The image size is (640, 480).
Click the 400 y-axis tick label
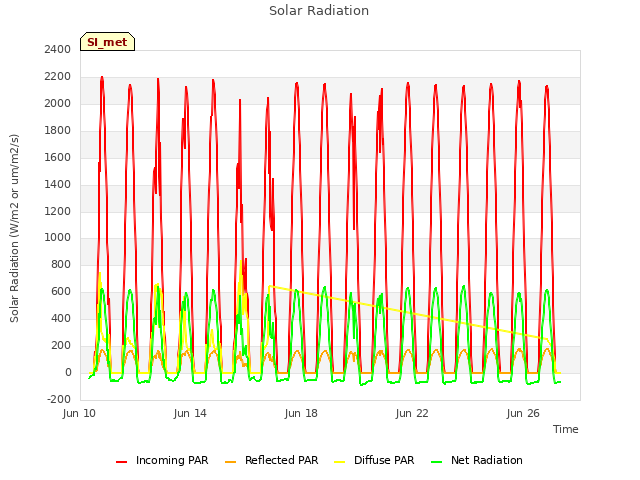[61, 318]
